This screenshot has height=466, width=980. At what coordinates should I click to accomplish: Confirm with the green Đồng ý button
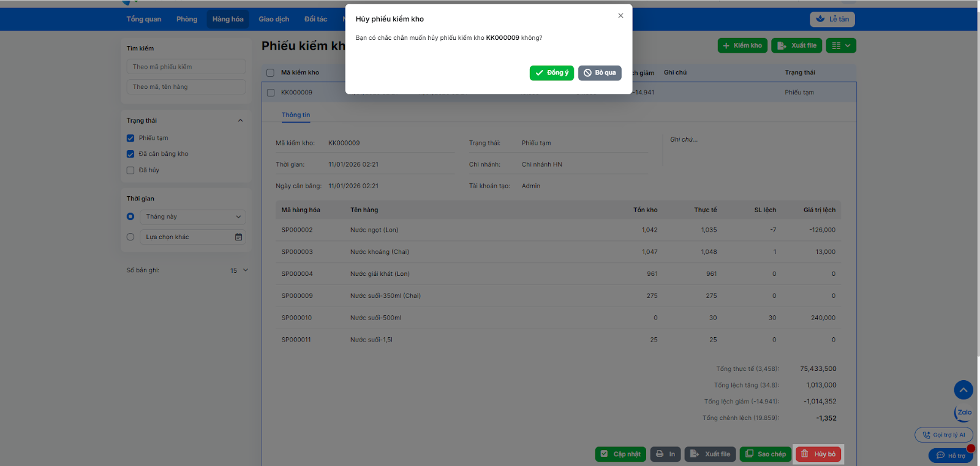551,73
